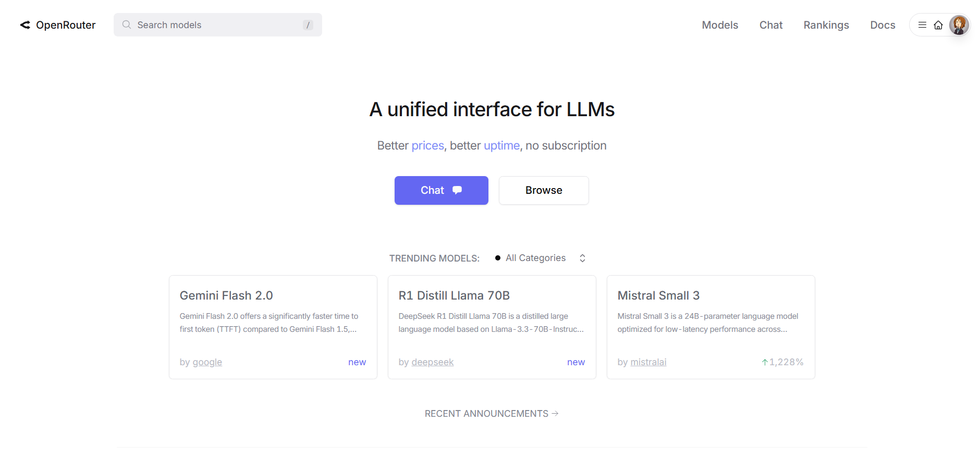Open Docs from the navigation bar

(883, 25)
